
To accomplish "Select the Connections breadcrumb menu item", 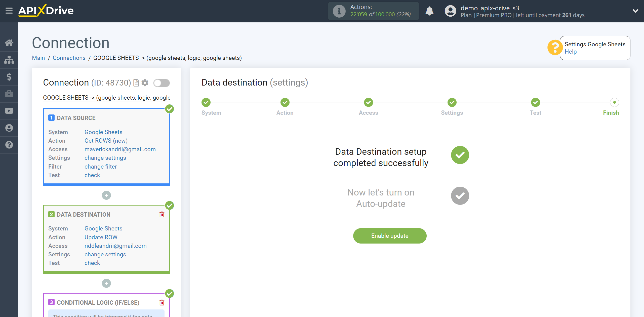I will [69, 57].
